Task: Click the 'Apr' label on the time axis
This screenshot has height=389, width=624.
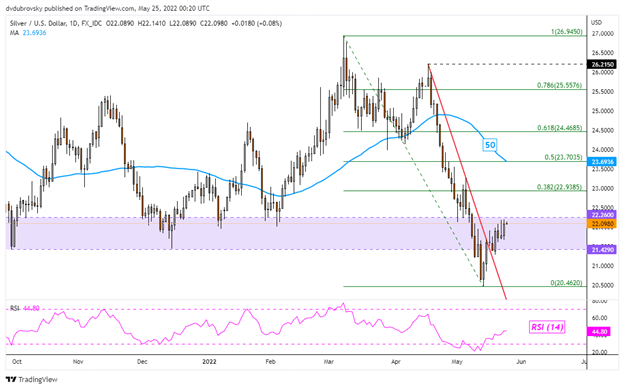Action: pos(396,362)
